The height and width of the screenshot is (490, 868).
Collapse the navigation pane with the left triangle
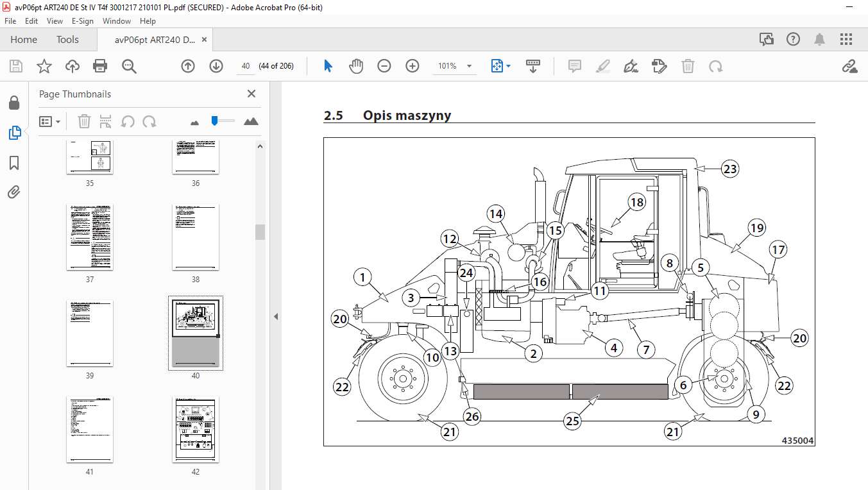(276, 316)
